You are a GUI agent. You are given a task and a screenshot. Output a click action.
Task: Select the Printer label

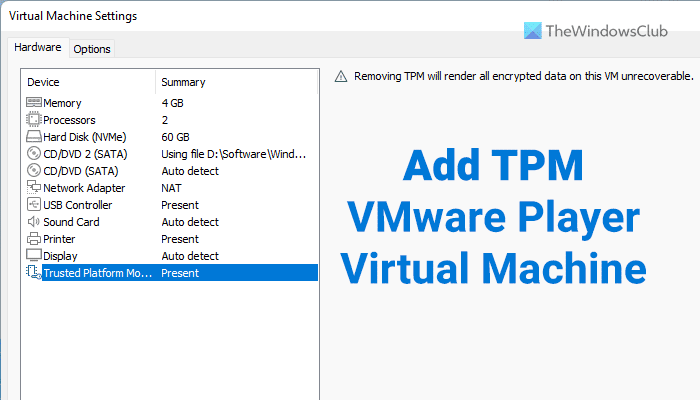point(59,239)
